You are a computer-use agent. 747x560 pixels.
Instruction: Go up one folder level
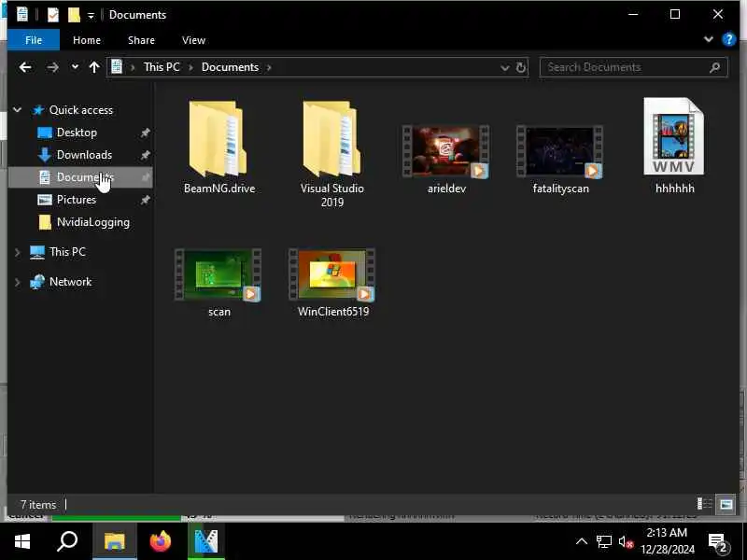tap(94, 67)
